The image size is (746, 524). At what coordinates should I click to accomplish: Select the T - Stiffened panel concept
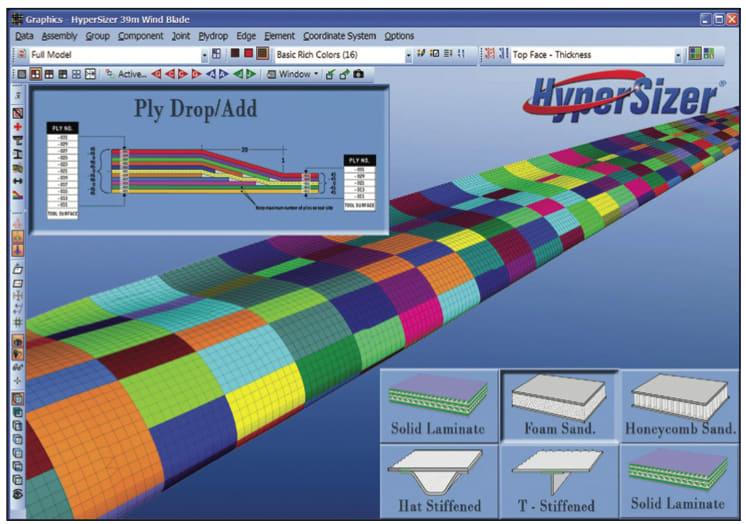(559, 481)
